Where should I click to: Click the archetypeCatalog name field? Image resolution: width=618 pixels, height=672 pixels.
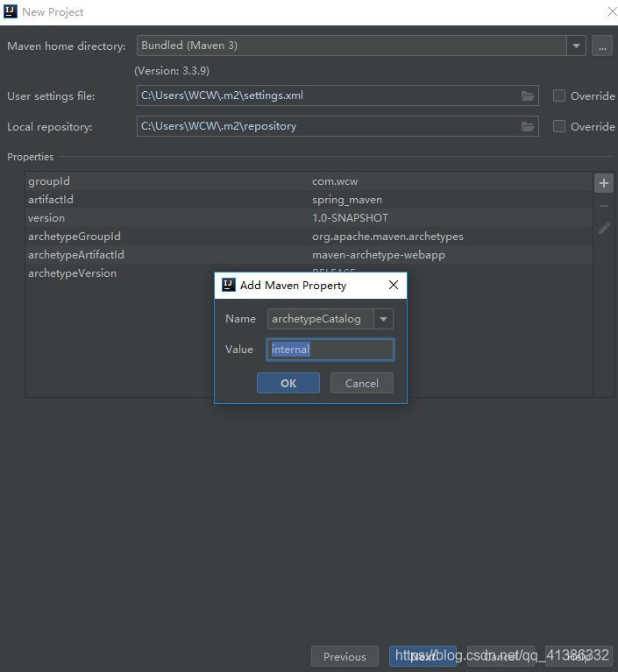pyautogui.click(x=320, y=319)
